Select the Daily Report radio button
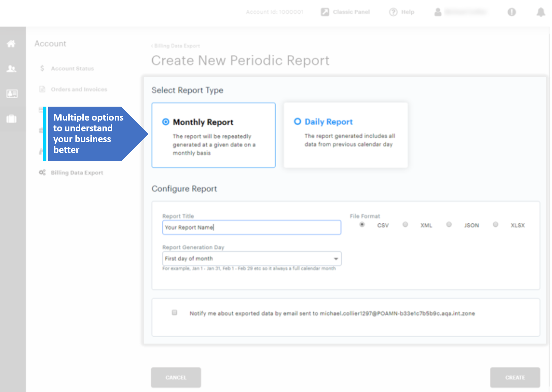The height and width of the screenshot is (392, 552). click(297, 121)
